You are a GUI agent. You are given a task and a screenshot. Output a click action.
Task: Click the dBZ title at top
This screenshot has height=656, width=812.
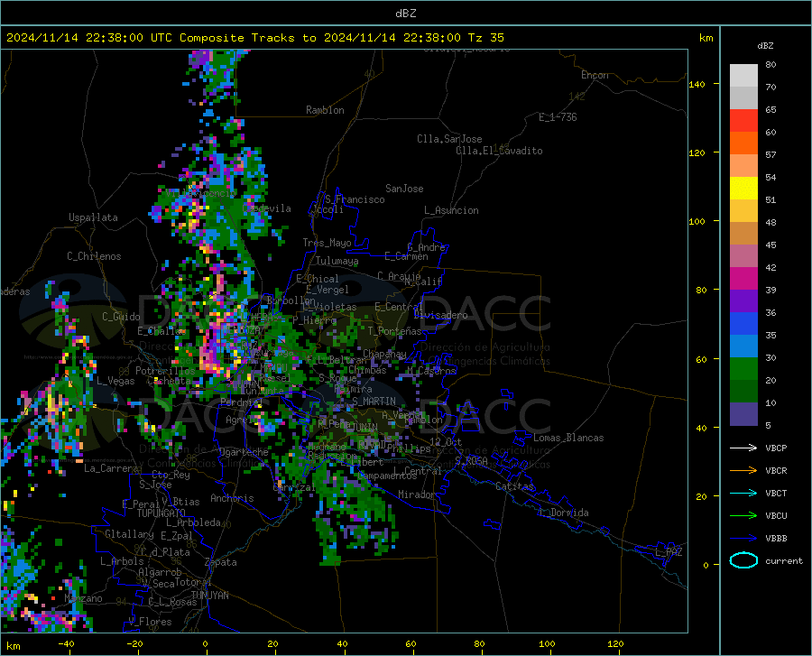point(405,14)
